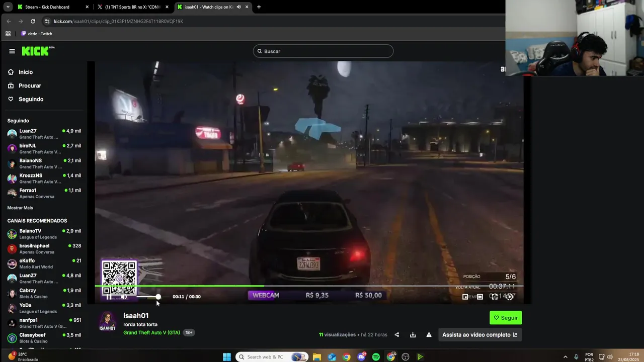Click the Kick logo
The height and width of the screenshot is (362, 644).
coord(38,51)
